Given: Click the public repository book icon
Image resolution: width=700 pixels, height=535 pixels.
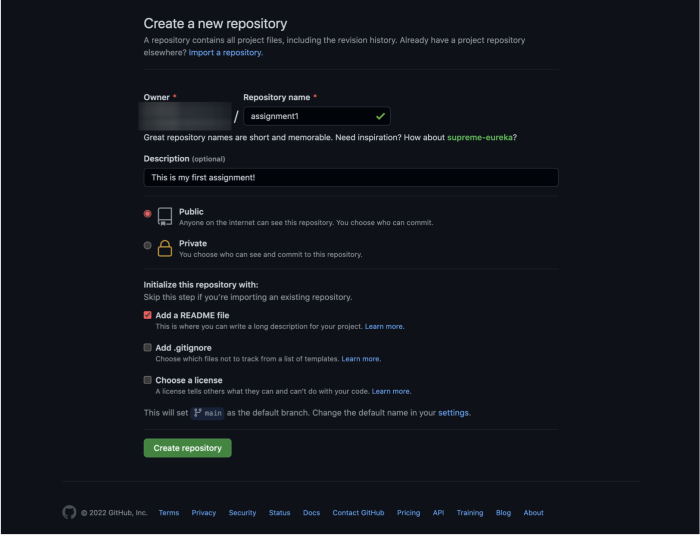Looking at the screenshot, I should [x=164, y=216].
